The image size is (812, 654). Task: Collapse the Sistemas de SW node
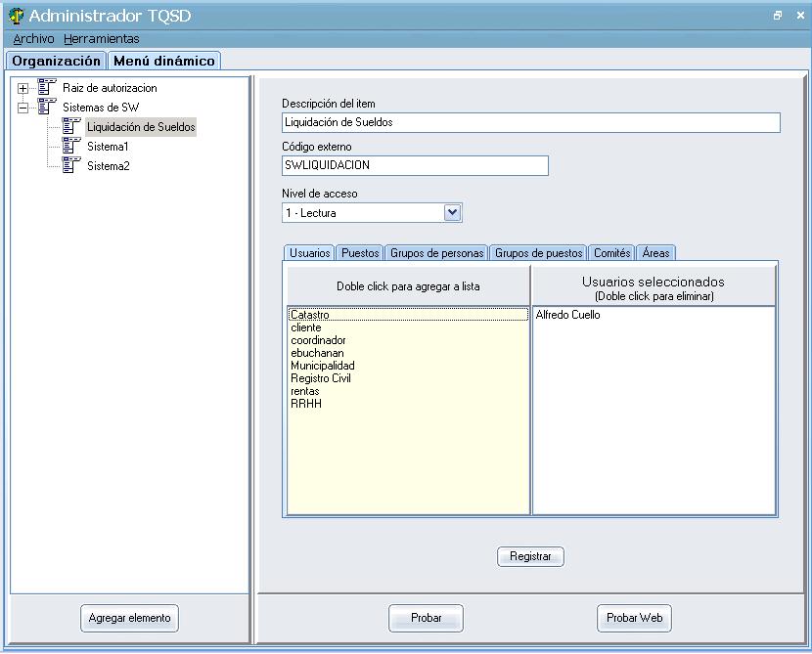pyautogui.click(x=23, y=109)
